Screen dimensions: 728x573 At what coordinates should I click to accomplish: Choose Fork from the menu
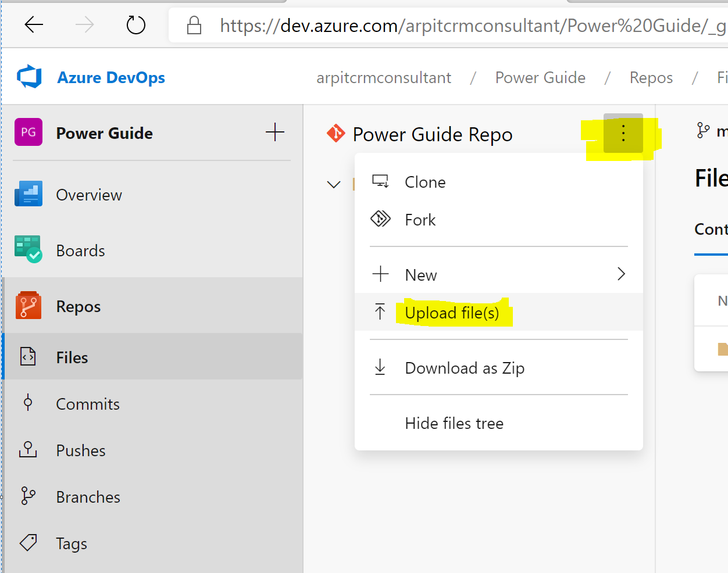coord(498,220)
